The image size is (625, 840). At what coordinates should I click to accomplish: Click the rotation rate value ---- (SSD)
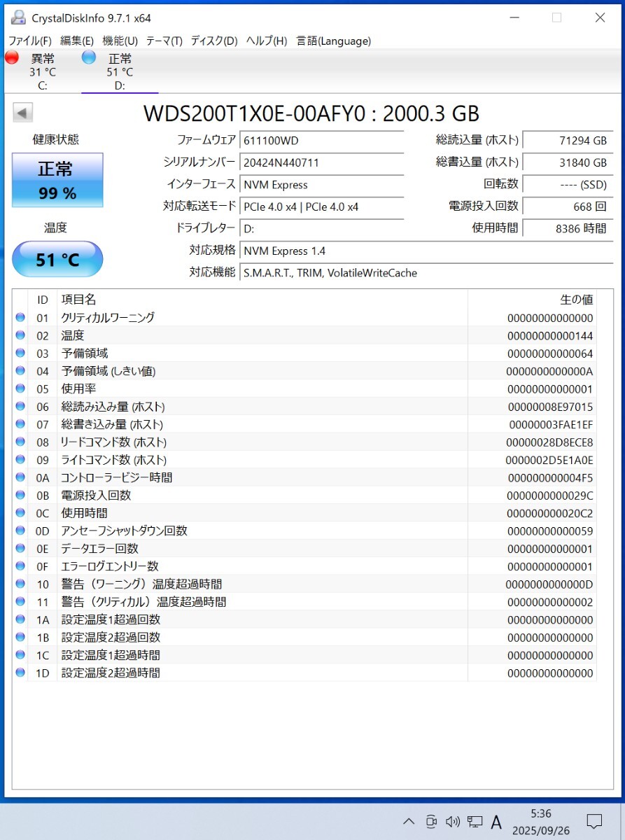coord(567,185)
